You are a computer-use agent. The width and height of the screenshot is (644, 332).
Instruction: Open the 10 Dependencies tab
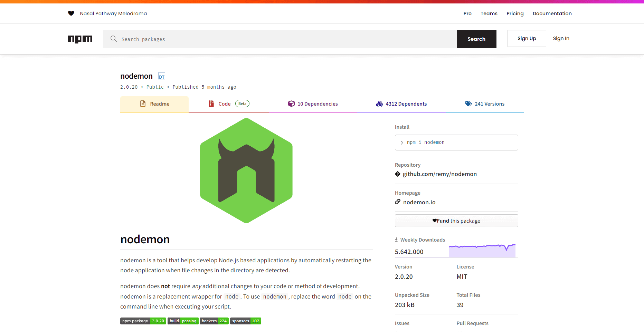coord(313,104)
